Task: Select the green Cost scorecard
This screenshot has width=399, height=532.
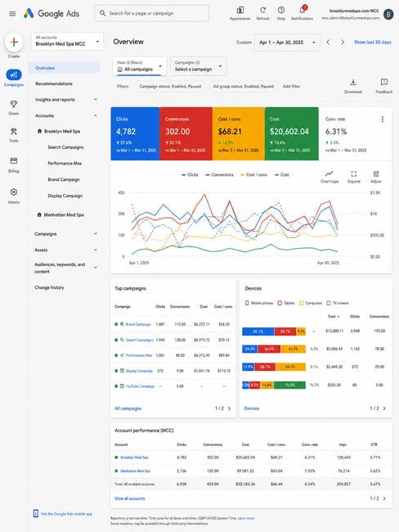Action: pyautogui.click(x=292, y=133)
